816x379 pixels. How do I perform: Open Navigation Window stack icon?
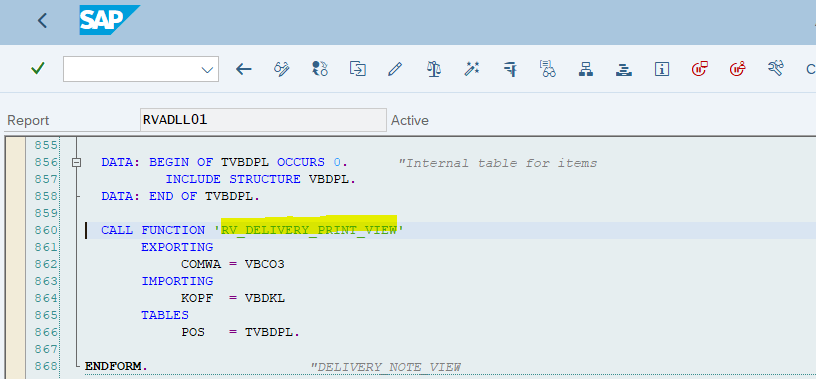(623, 69)
